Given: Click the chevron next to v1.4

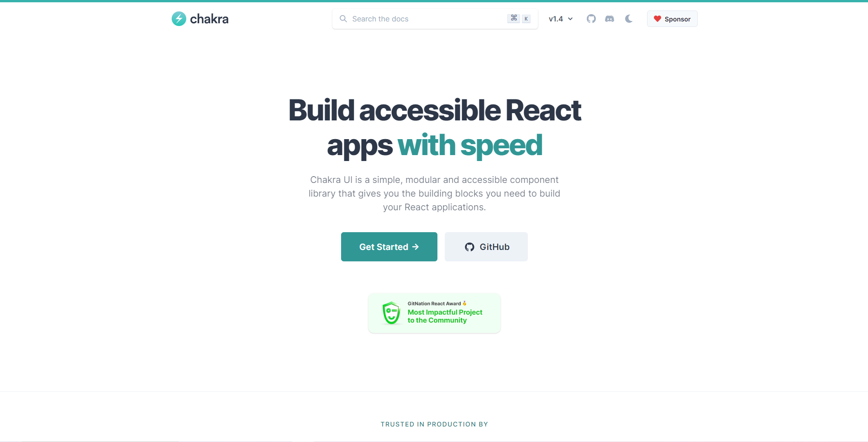Looking at the screenshot, I should click(x=570, y=19).
